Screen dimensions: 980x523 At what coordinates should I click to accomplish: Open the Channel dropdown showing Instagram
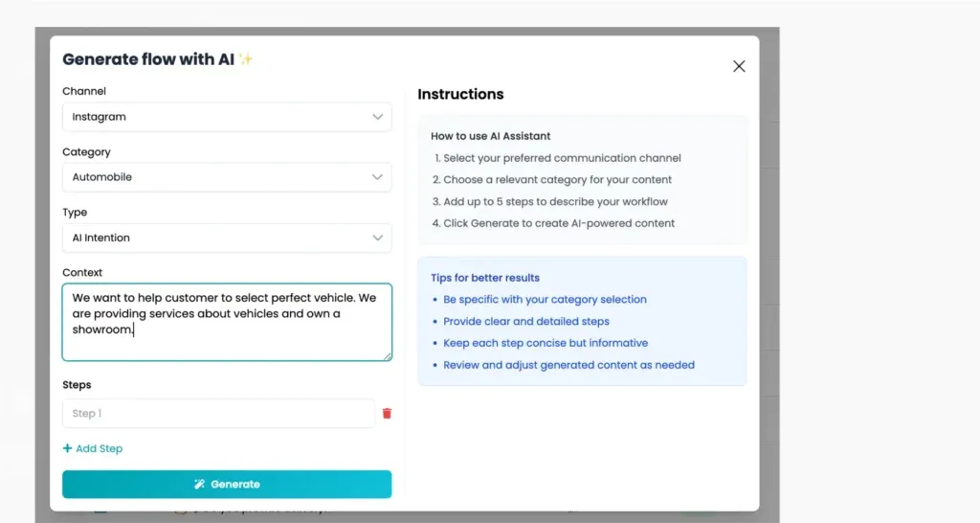(227, 117)
